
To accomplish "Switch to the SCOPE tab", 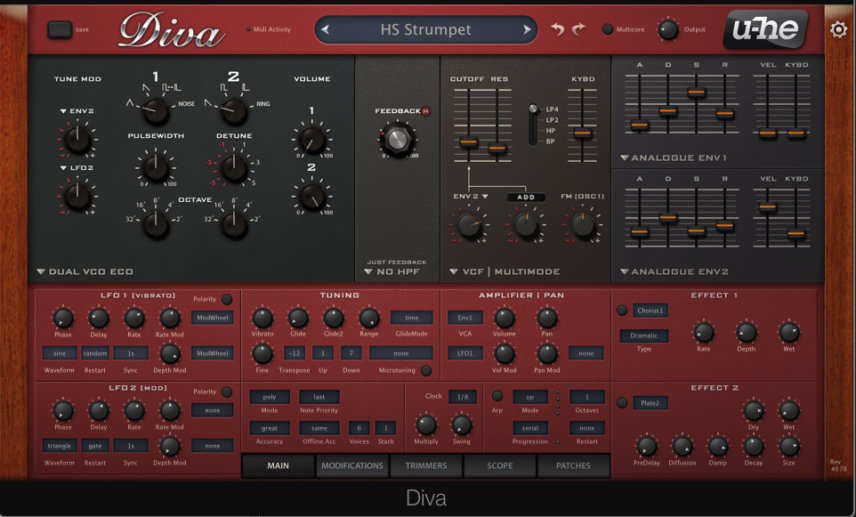I will click(500, 466).
